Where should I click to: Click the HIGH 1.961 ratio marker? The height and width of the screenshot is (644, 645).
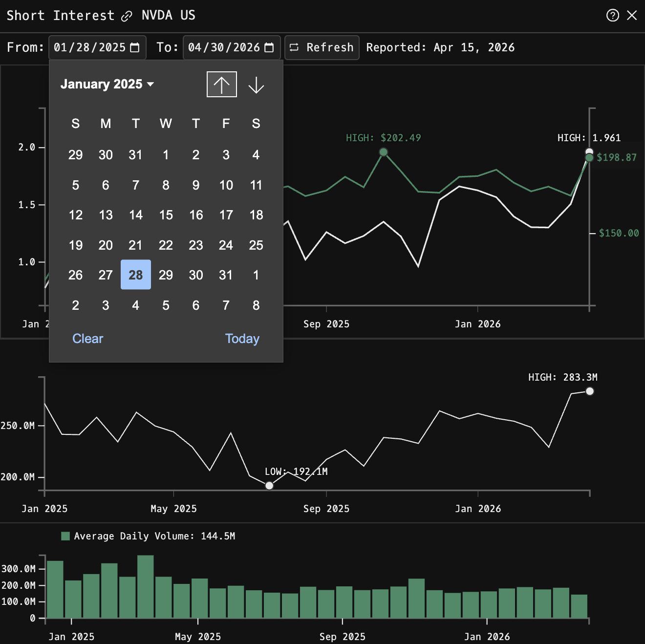tap(589, 152)
